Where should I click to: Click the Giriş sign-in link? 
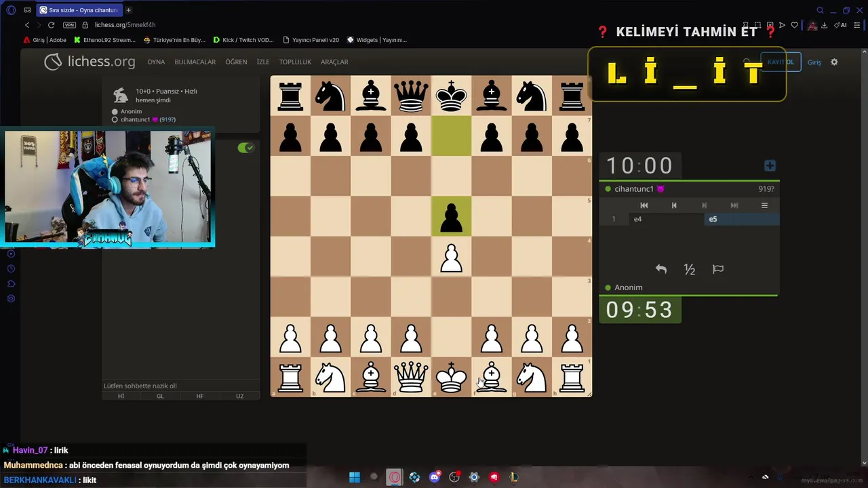click(x=814, y=62)
